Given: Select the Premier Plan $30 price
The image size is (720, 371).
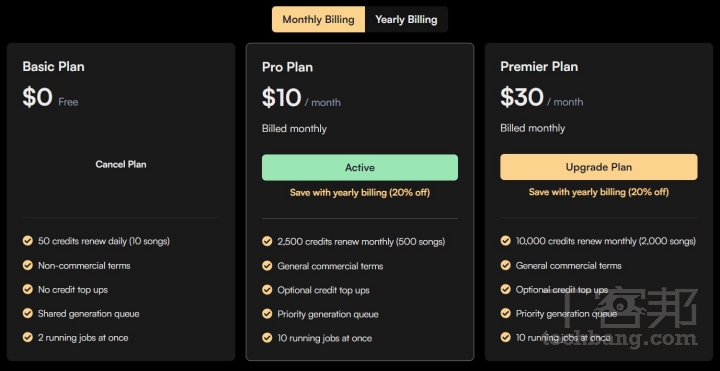Looking at the screenshot, I should pos(522,97).
